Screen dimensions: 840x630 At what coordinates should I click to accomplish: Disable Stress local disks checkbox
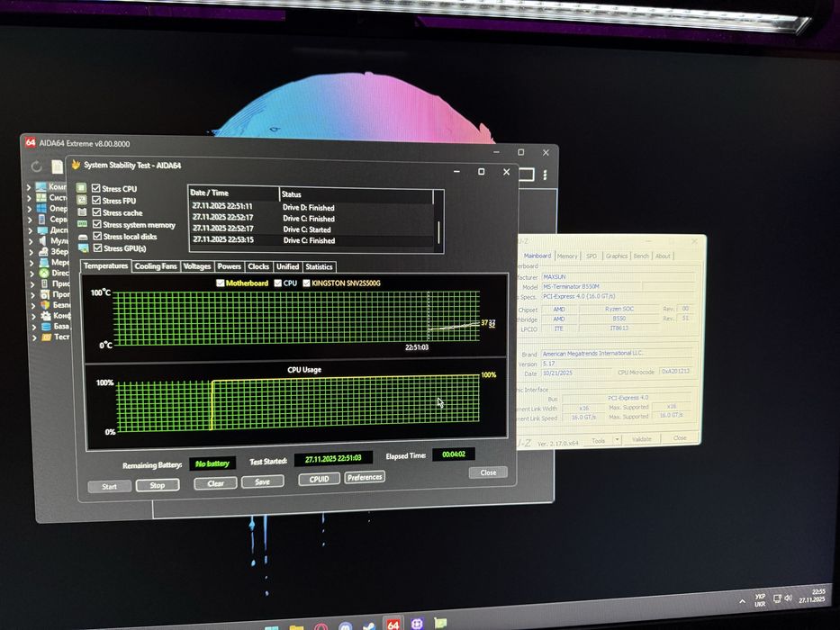(x=97, y=236)
